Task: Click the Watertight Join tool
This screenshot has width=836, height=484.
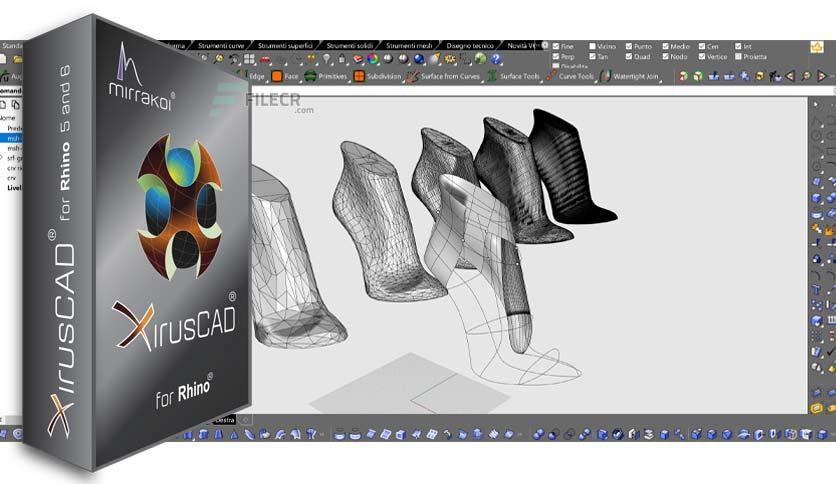Action: [x=630, y=76]
